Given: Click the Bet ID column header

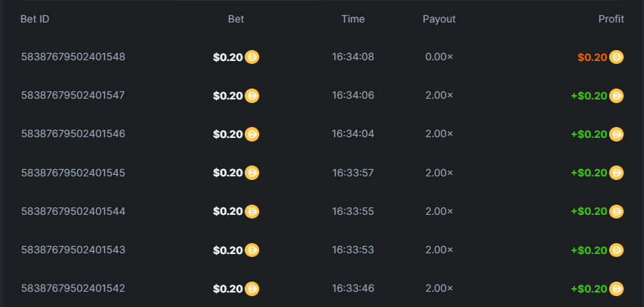Looking at the screenshot, I should click(35, 19).
